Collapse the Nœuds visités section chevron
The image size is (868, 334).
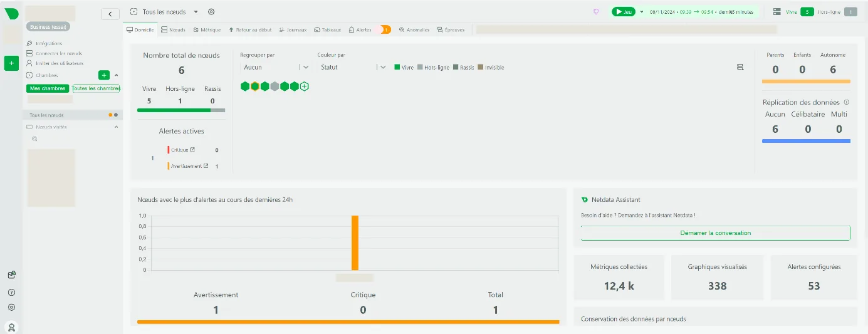(116, 127)
